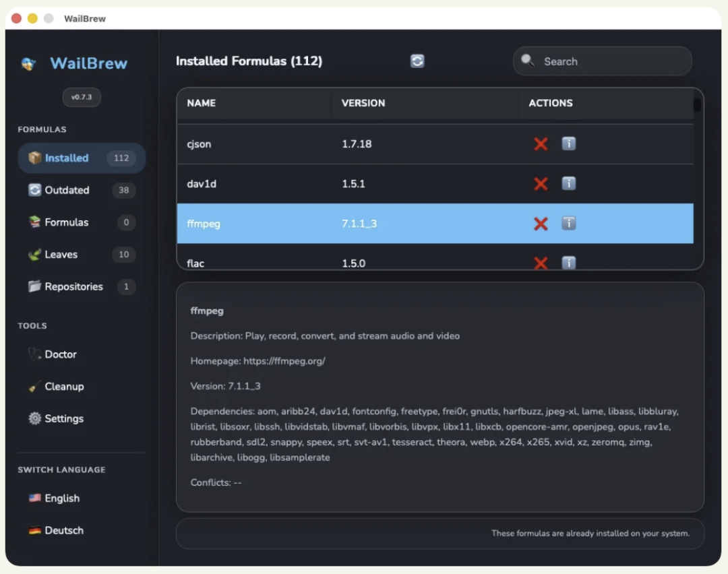The width and height of the screenshot is (728, 574).
Task: Uninstall cjson using the red X
Action: (541, 144)
